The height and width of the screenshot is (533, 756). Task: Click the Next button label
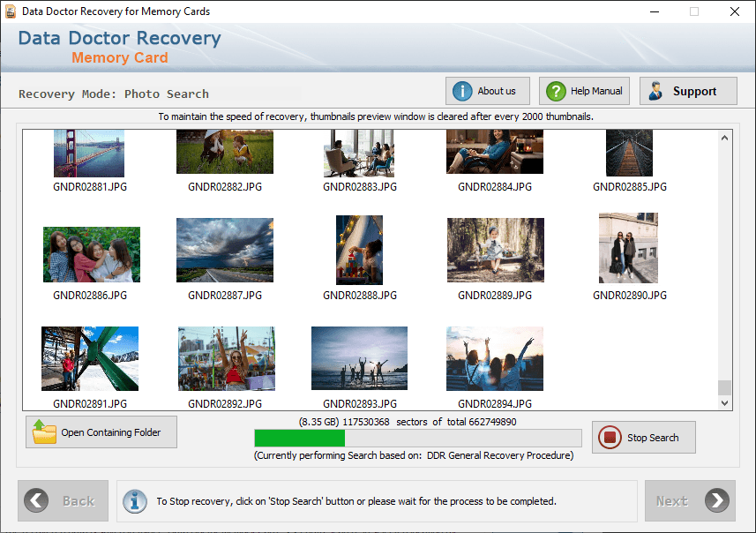pos(671,501)
